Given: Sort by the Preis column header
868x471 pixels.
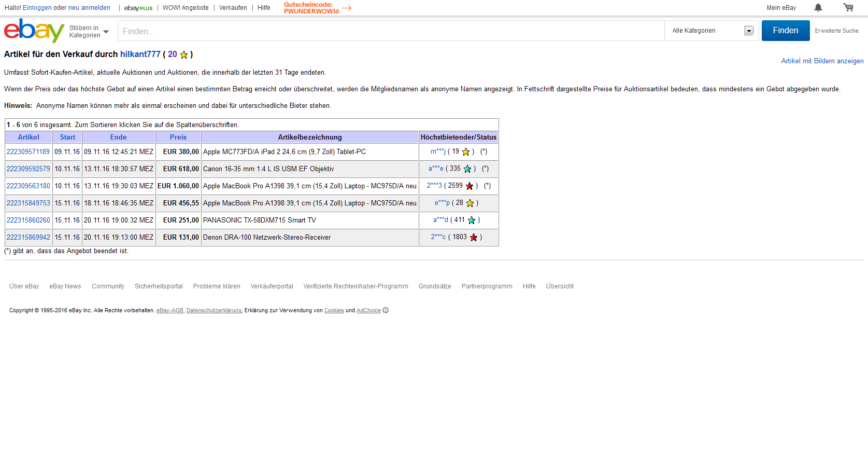Looking at the screenshot, I should [x=178, y=137].
